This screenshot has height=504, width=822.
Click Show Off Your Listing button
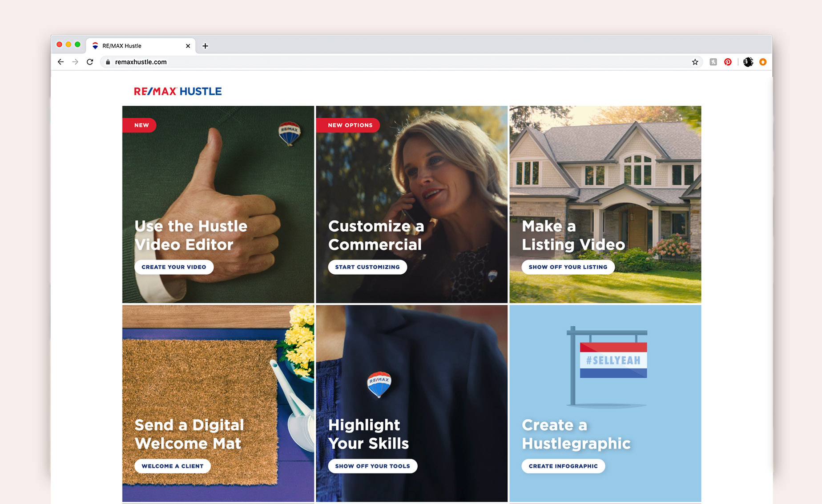(x=568, y=267)
